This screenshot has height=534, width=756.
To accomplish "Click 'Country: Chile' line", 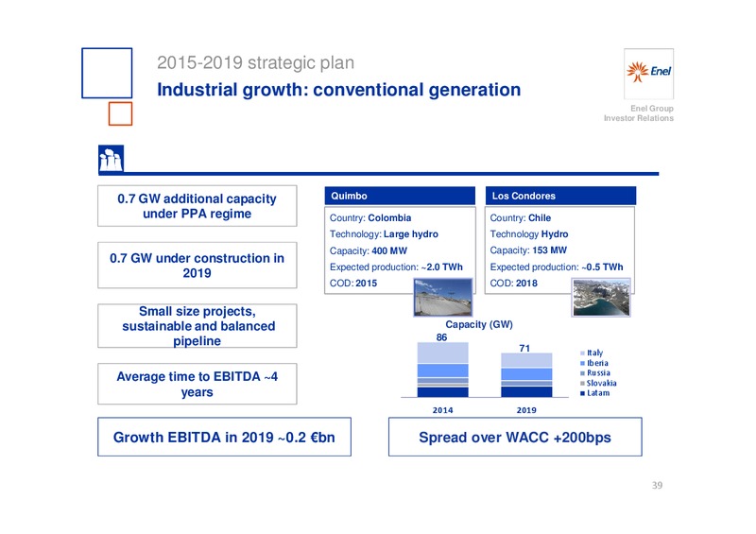I will coord(521,217).
